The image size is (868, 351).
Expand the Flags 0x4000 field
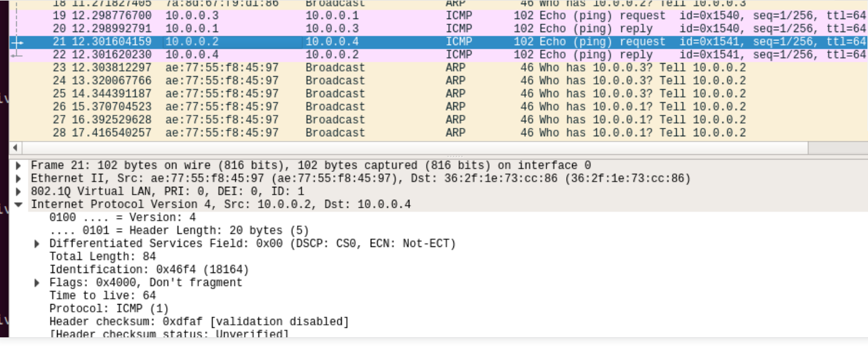click(37, 283)
